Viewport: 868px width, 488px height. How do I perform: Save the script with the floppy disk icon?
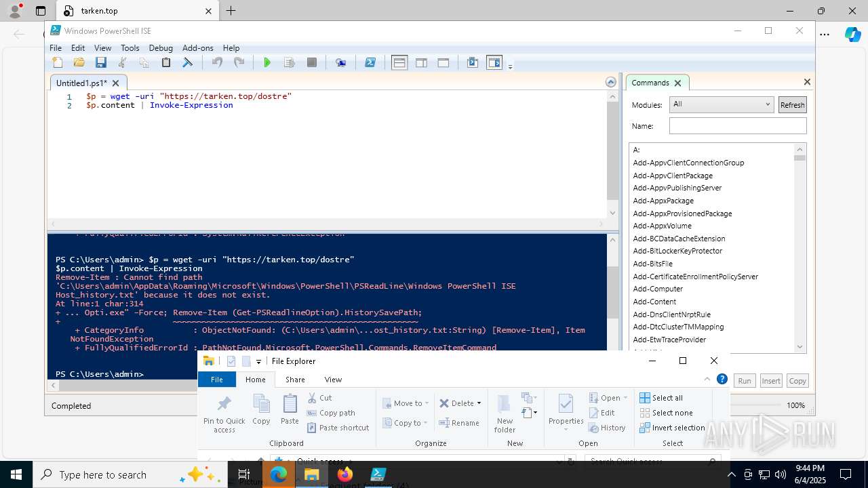point(101,62)
